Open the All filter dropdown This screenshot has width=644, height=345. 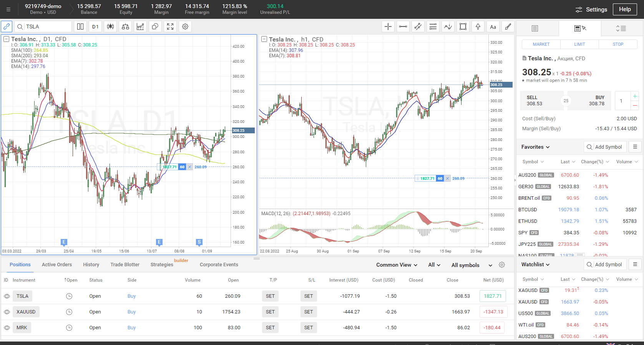(x=434, y=265)
